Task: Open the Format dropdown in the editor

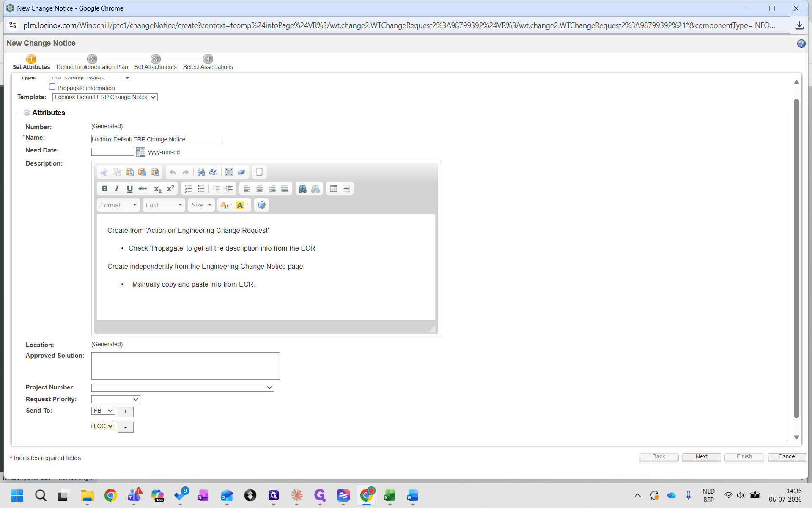Action: 118,205
